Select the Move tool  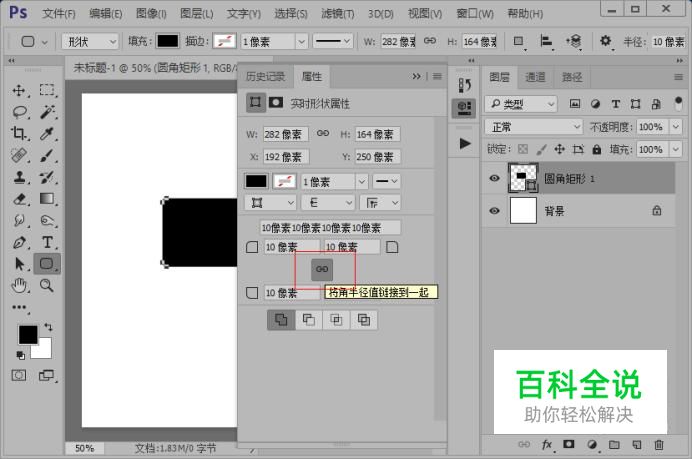19,90
